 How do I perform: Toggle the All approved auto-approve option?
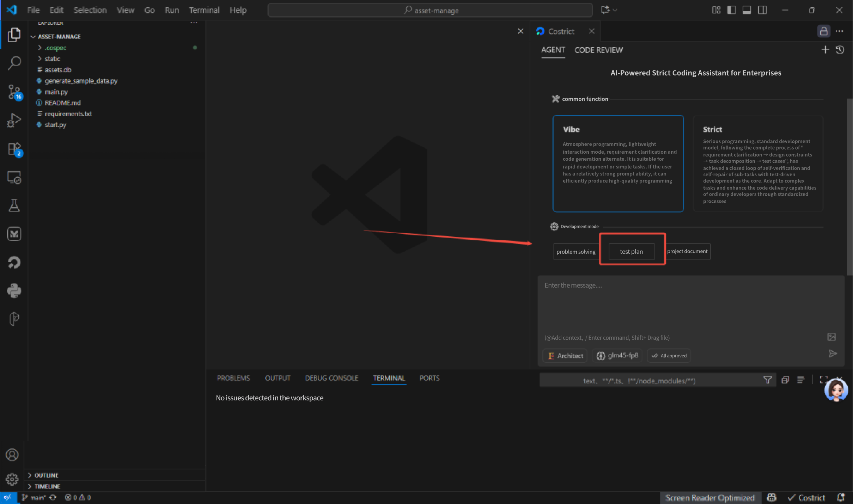click(669, 356)
